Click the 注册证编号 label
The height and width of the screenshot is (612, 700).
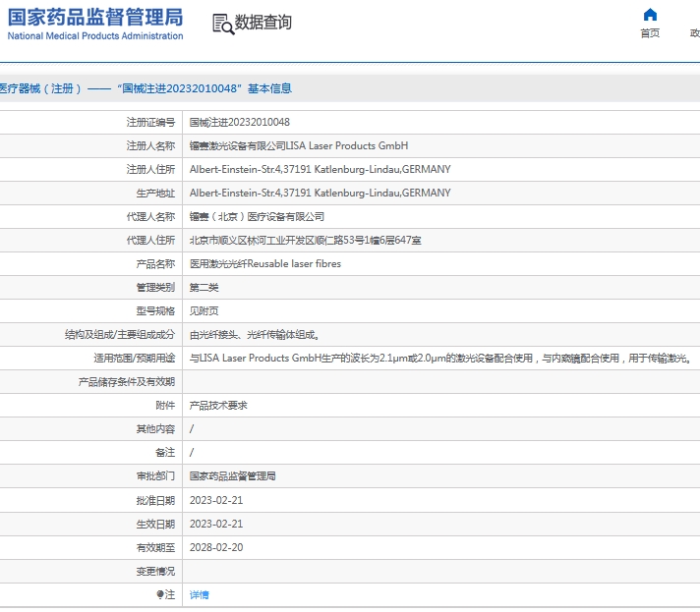pos(150,122)
